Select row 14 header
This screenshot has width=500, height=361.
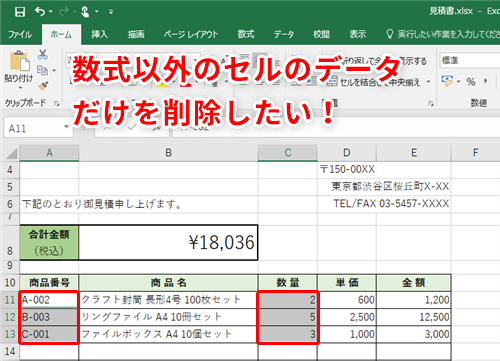(x=10, y=351)
